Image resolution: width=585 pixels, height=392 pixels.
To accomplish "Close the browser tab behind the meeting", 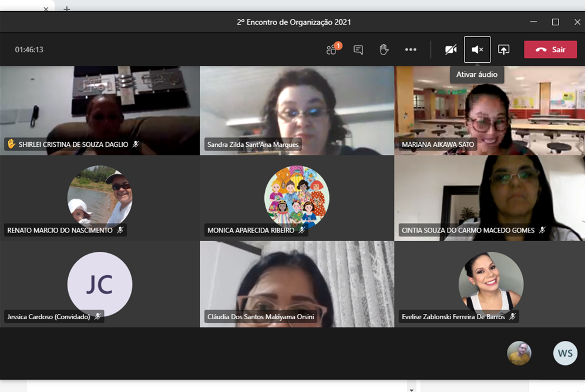I will 46,9.
